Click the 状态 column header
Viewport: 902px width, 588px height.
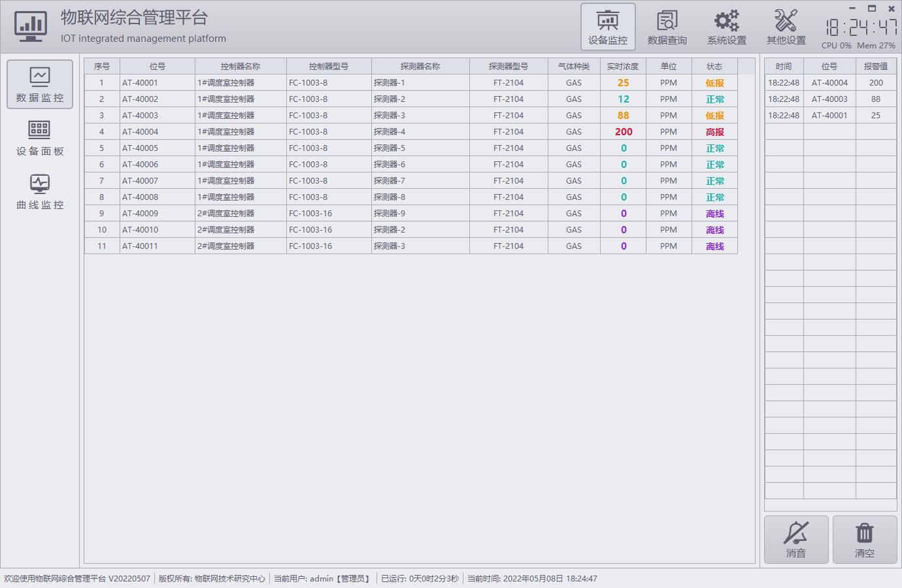pyautogui.click(x=714, y=66)
